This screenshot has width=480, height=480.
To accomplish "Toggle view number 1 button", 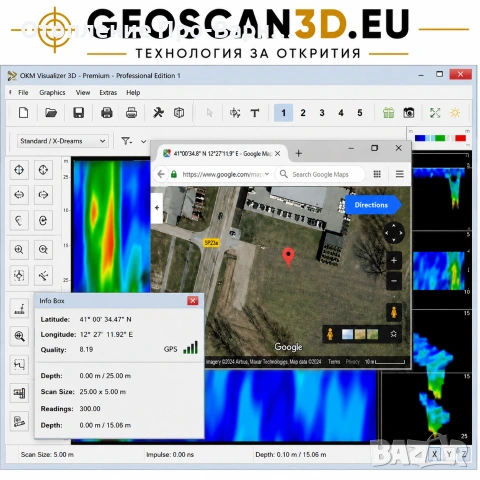I will pos(283,113).
